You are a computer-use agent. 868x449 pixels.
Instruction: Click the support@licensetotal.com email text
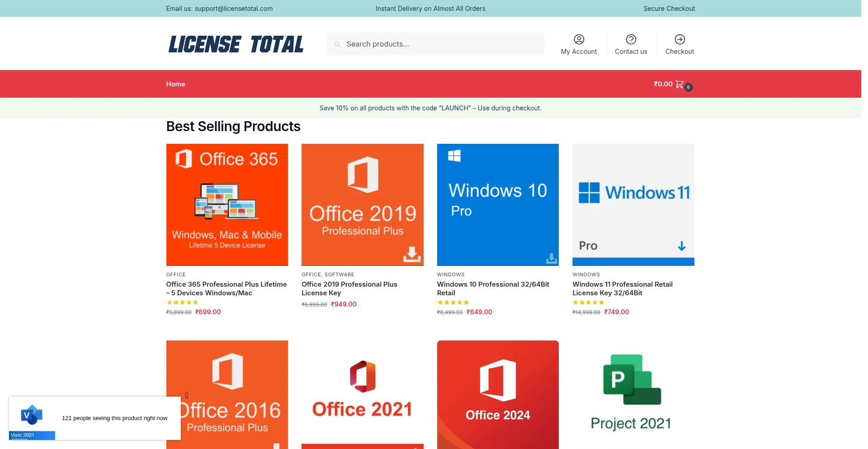[x=234, y=9]
